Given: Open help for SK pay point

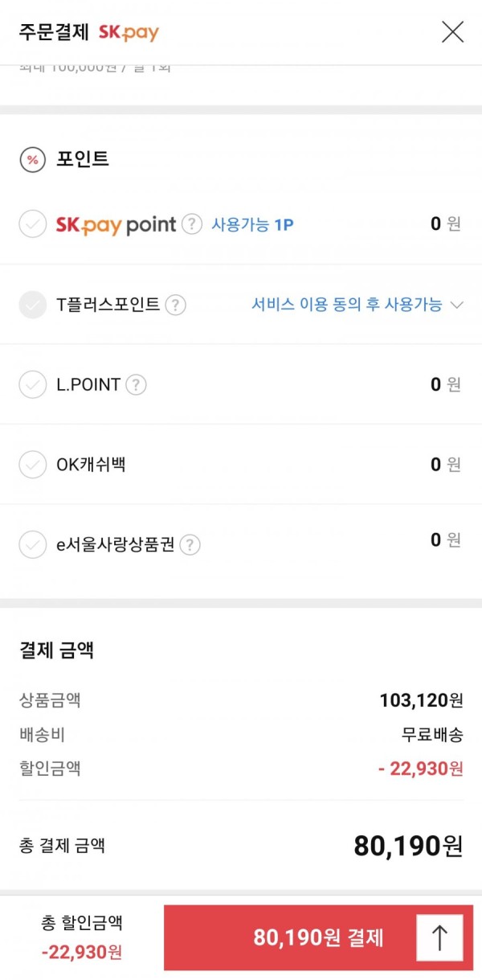Looking at the screenshot, I should pyautogui.click(x=191, y=224).
